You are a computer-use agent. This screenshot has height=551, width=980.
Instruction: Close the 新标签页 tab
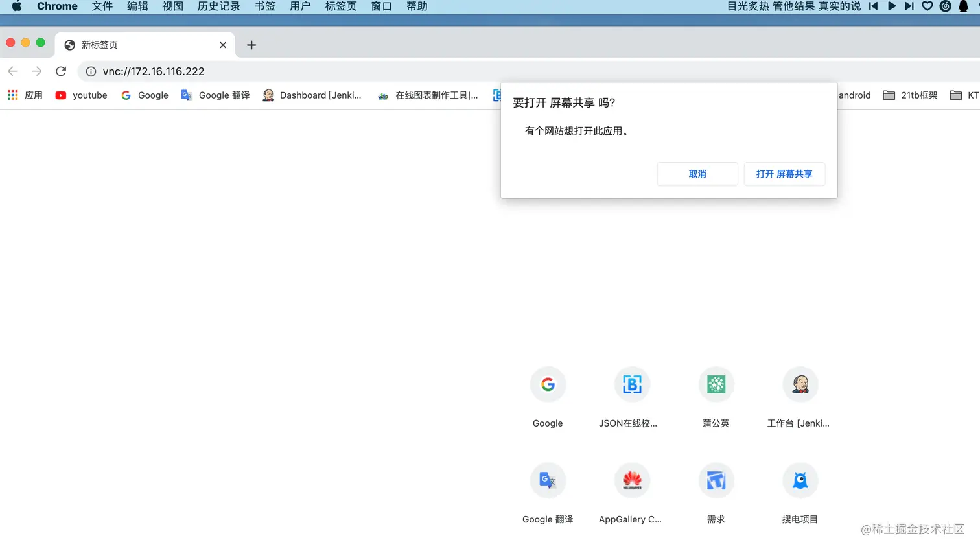point(223,45)
